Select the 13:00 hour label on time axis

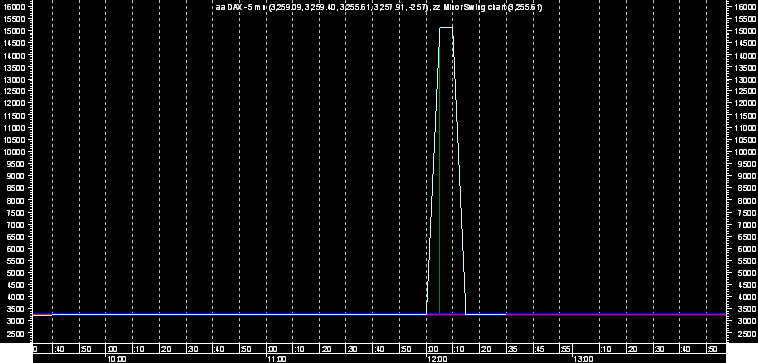click(x=583, y=359)
